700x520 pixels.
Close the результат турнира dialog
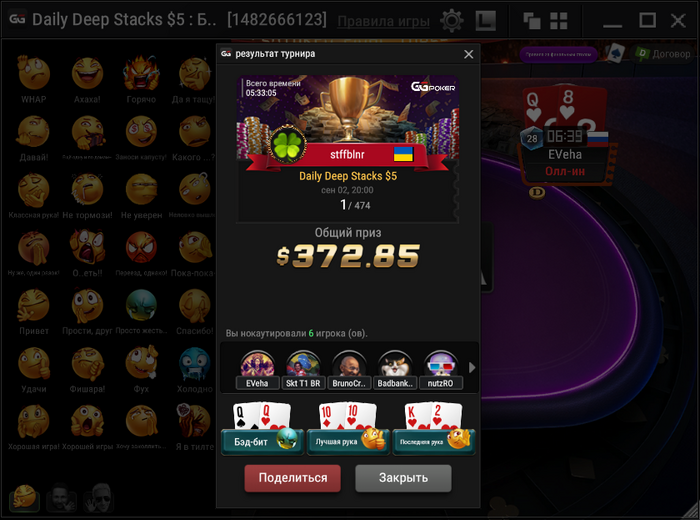tap(468, 54)
